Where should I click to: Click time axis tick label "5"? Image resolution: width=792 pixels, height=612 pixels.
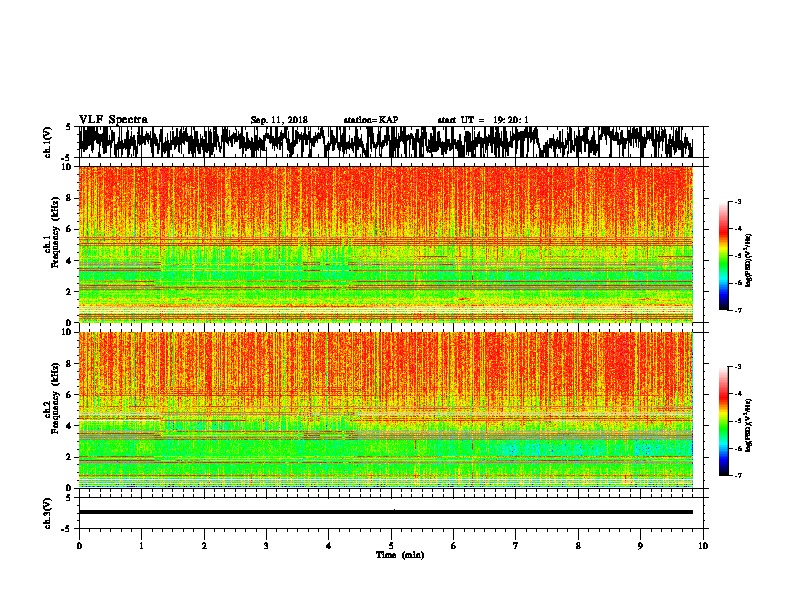tap(391, 546)
